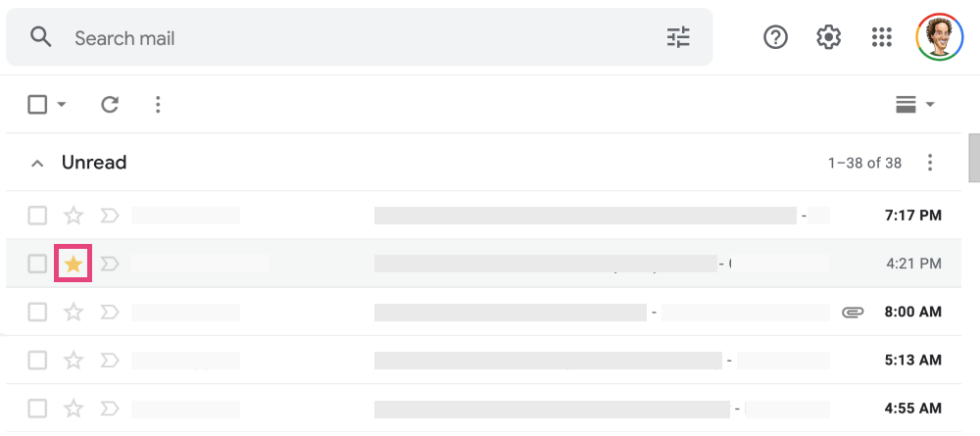Image resolution: width=980 pixels, height=436 pixels.
Task: Click the search magnifier icon
Action: coord(40,38)
